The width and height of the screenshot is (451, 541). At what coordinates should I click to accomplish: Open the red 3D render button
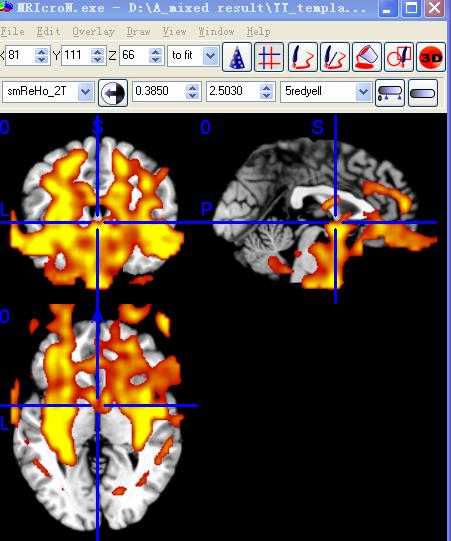tap(431, 57)
